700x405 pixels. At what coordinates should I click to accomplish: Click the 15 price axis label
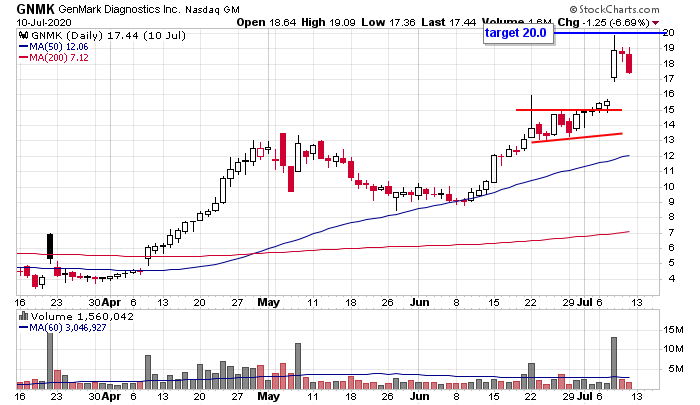(668, 110)
